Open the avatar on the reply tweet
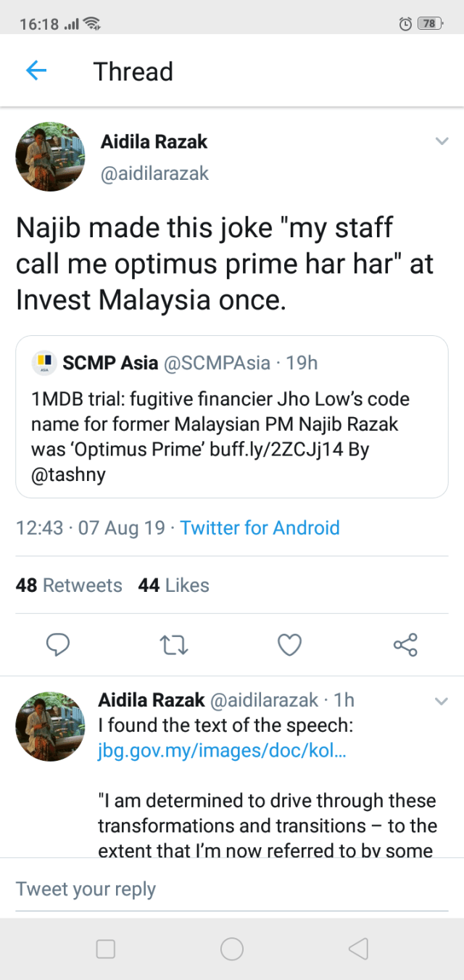The height and width of the screenshot is (980, 464). coord(51,725)
